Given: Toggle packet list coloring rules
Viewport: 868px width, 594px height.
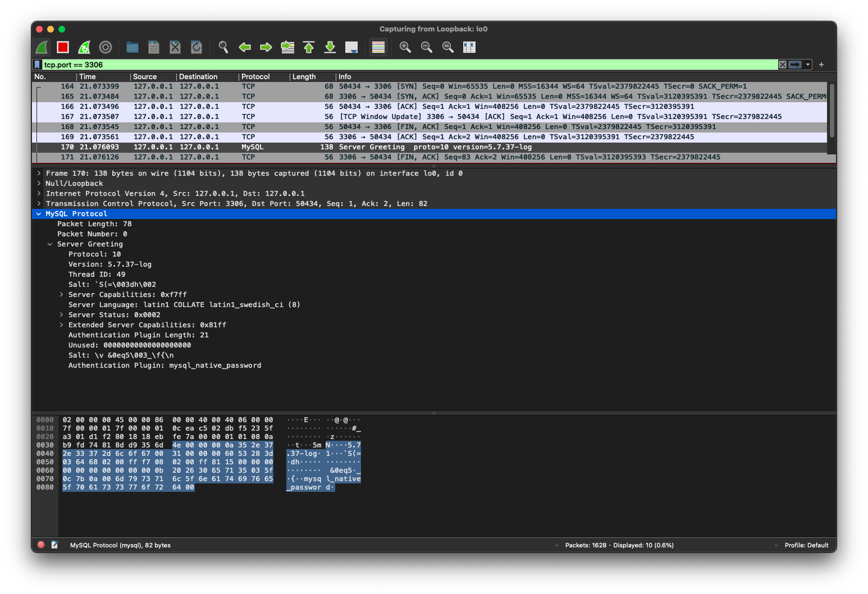Looking at the screenshot, I should click(378, 47).
